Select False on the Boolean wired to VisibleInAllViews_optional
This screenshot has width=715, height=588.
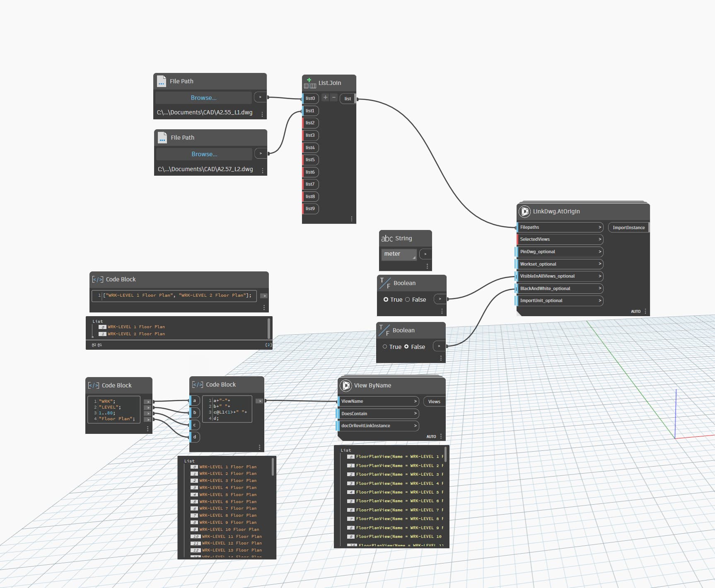[x=407, y=300]
